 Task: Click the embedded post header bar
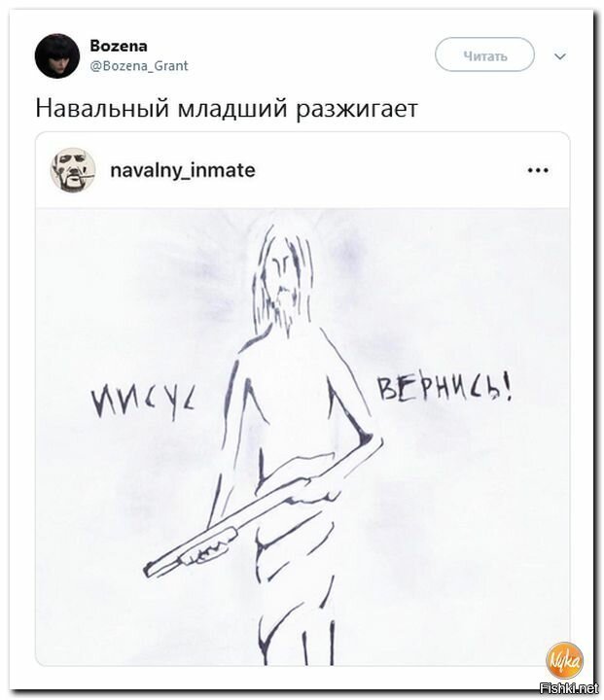pyautogui.click(x=302, y=170)
